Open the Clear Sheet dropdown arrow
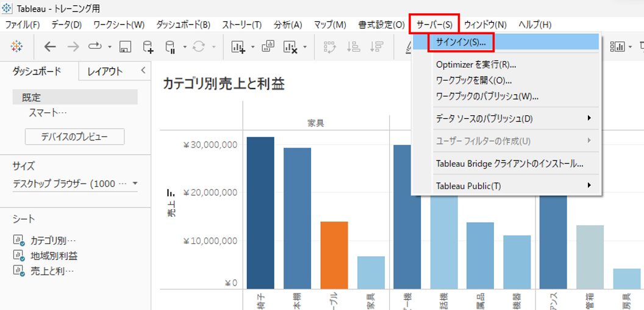The width and height of the screenshot is (644, 310). pos(305,47)
